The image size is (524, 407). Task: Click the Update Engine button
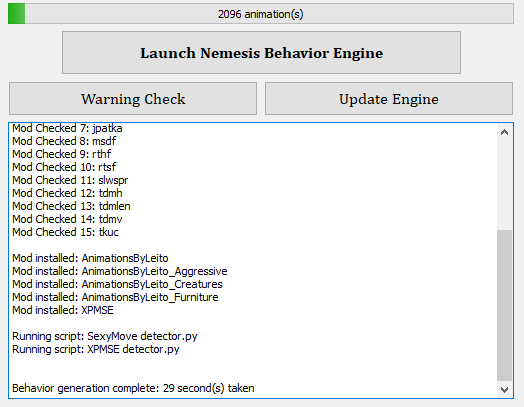(389, 99)
